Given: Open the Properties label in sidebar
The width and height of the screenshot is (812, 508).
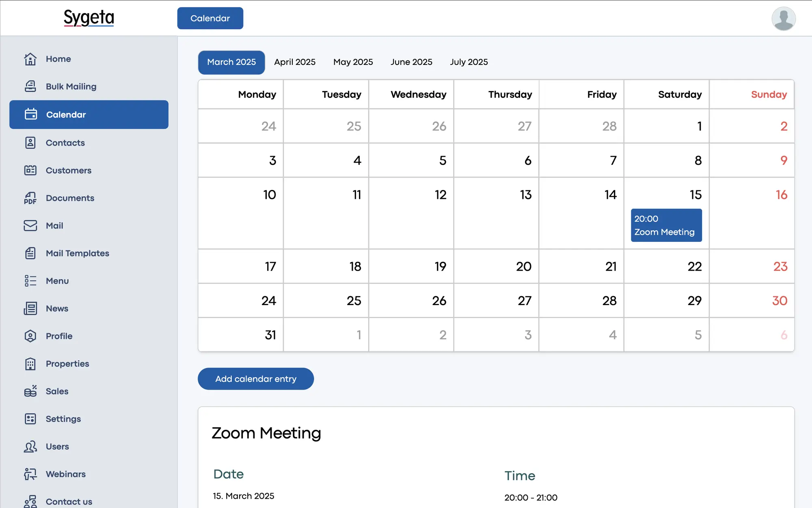Looking at the screenshot, I should click(67, 364).
